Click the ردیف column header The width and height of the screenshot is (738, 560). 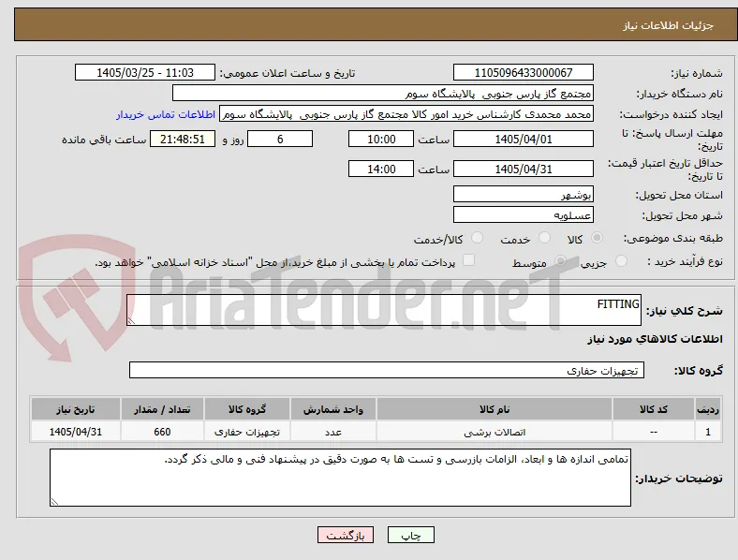pyautogui.click(x=708, y=409)
